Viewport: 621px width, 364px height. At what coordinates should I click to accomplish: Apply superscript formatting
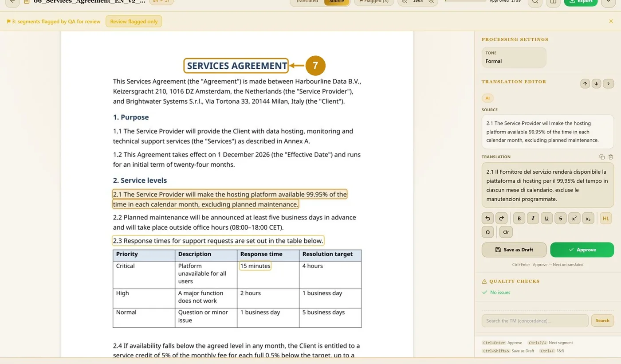click(x=574, y=218)
